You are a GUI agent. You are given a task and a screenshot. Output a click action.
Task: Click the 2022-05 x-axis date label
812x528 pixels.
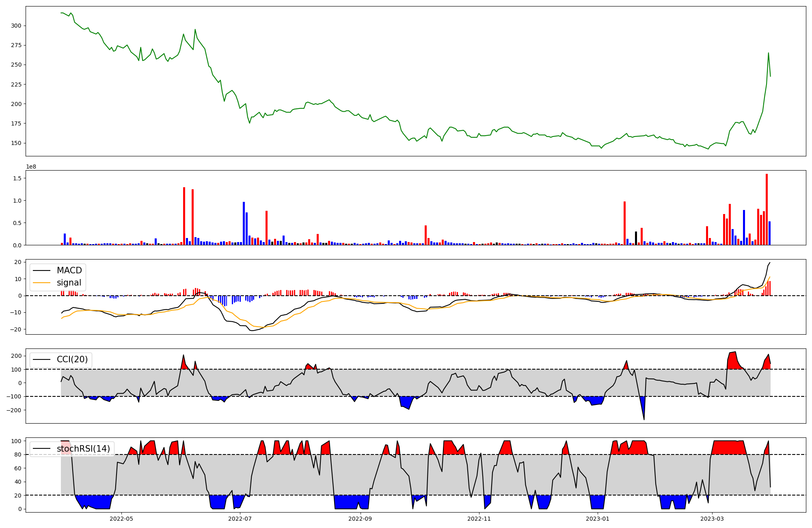[121, 519]
